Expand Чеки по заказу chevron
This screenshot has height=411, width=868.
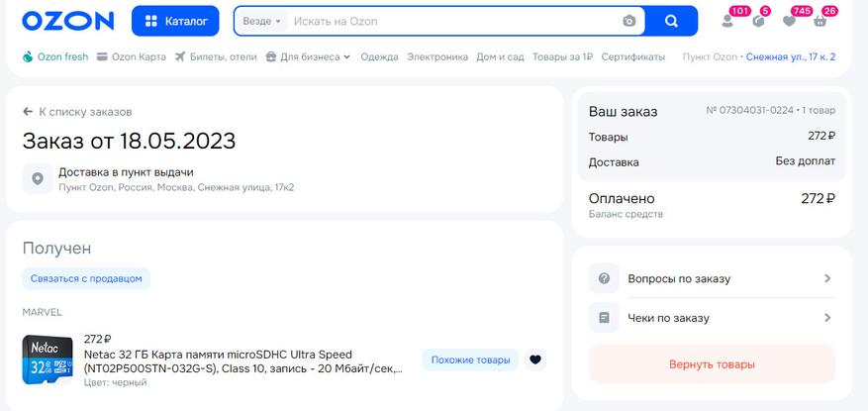[x=827, y=318]
